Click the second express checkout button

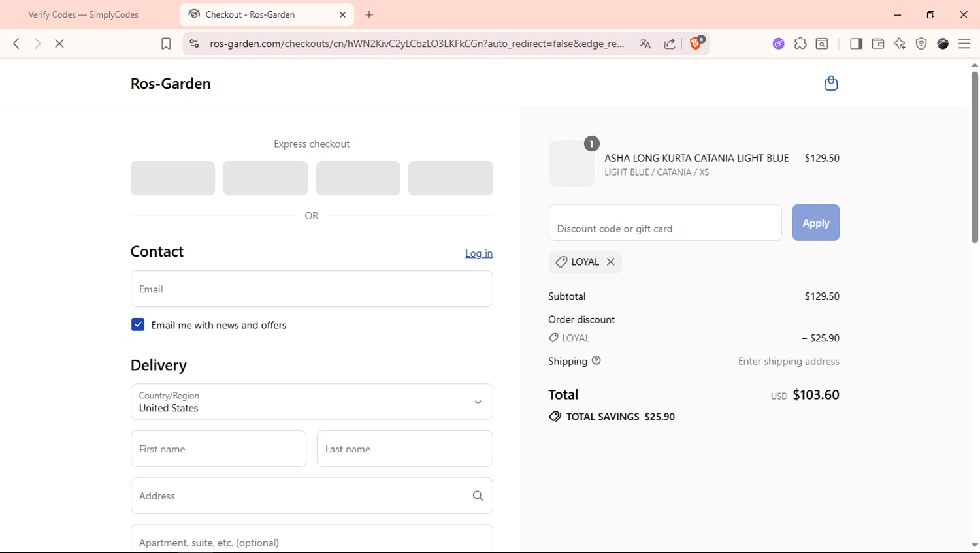point(265,178)
